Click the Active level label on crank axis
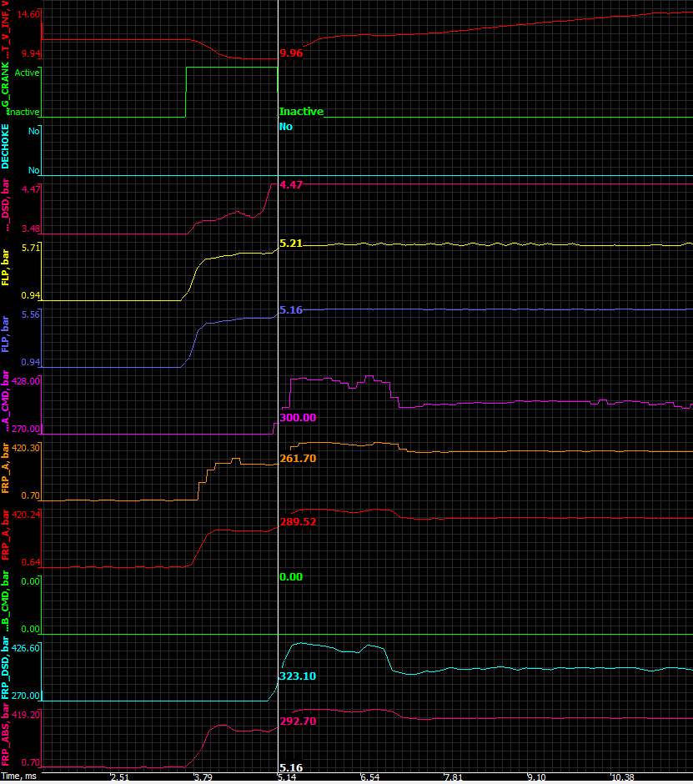Image resolution: width=693 pixels, height=784 pixels. pyautogui.click(x=27, y=73)
